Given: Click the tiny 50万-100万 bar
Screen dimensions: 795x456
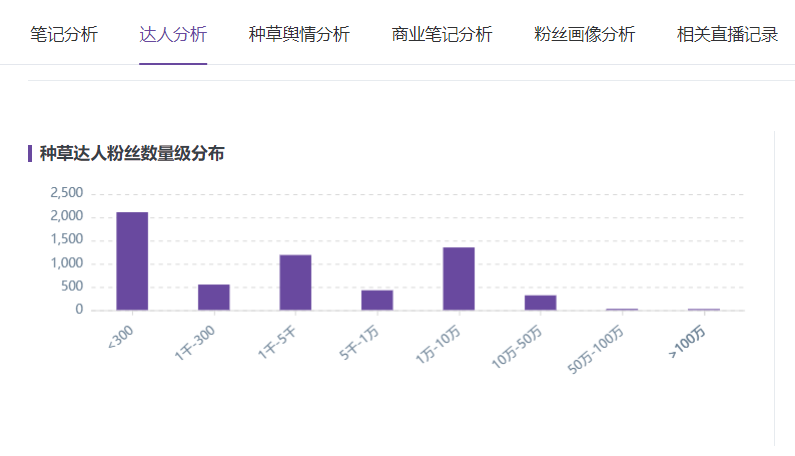Looking at the screenshot, I should click(622, 309).
